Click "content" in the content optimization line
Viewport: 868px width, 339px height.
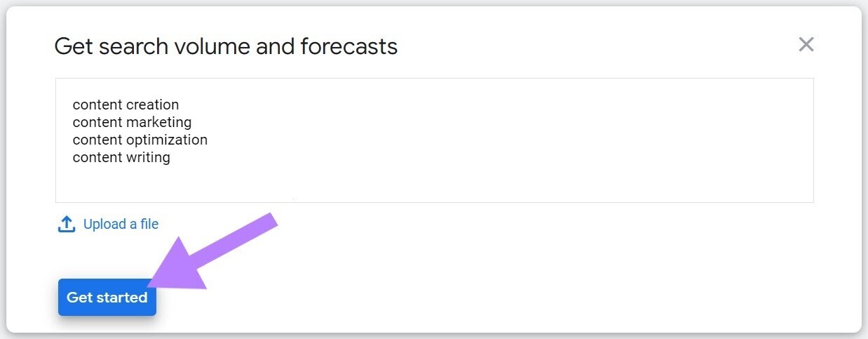pos(97,140)
